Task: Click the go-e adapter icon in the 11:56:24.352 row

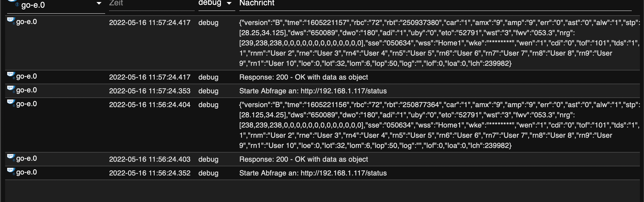Action: pyautogui.click(x=11, y=171)
